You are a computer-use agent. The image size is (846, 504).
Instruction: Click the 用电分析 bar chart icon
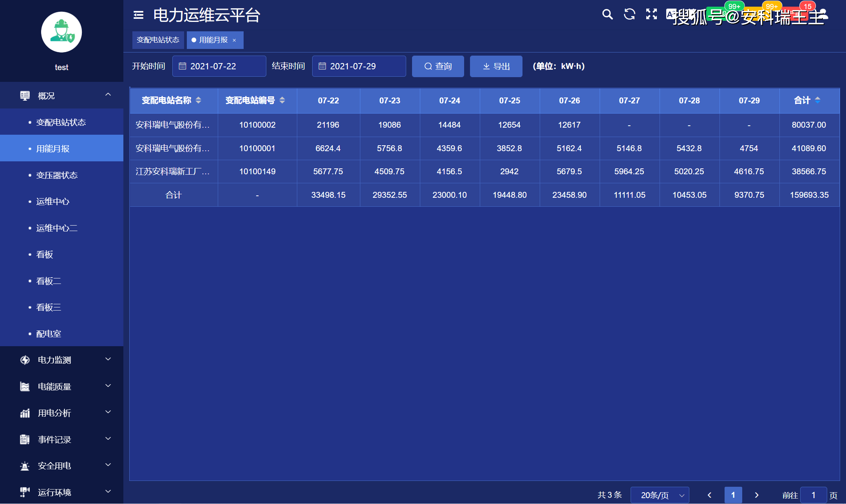tap(25, 413)
